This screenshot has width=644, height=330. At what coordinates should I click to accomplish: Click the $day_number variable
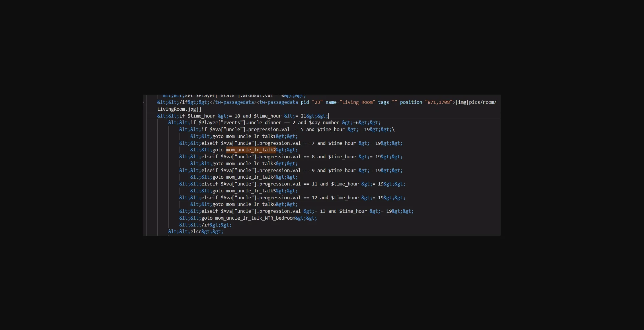(x=324, y=122)
